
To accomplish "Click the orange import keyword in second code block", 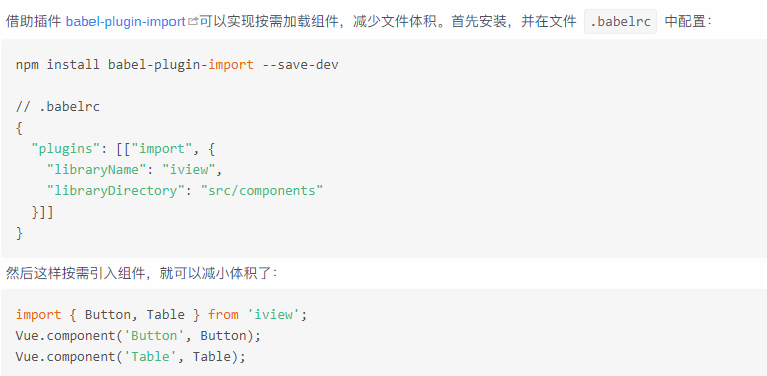I will (x=39, y=314).
